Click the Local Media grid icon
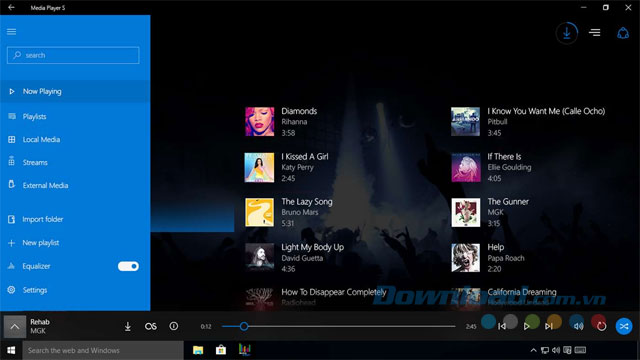This screenshot has height=360, width=640. pos(11,140)
